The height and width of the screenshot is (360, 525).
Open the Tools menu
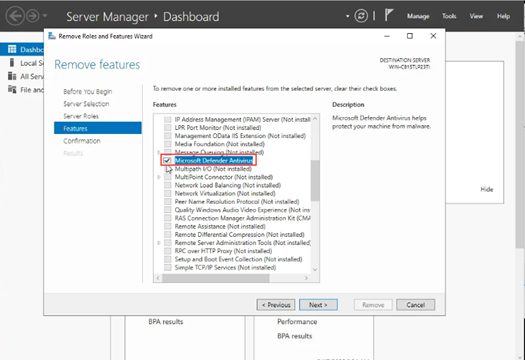pyautogui.click(x=449, y=16)
